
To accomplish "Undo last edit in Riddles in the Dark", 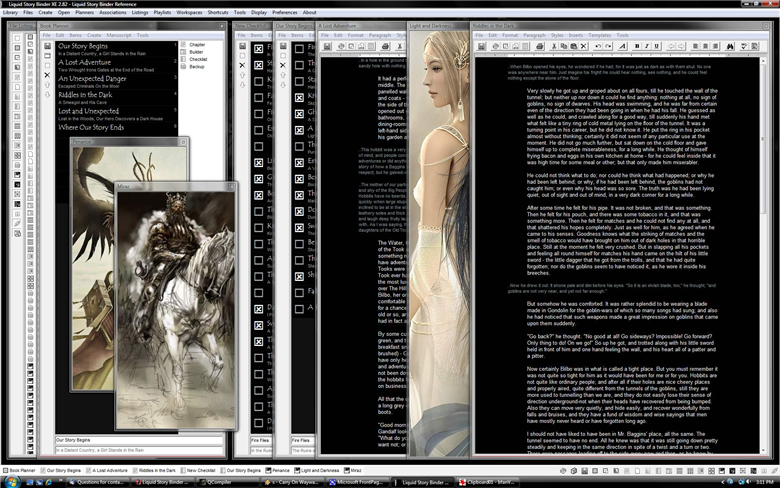I will (x=598, y=46).
